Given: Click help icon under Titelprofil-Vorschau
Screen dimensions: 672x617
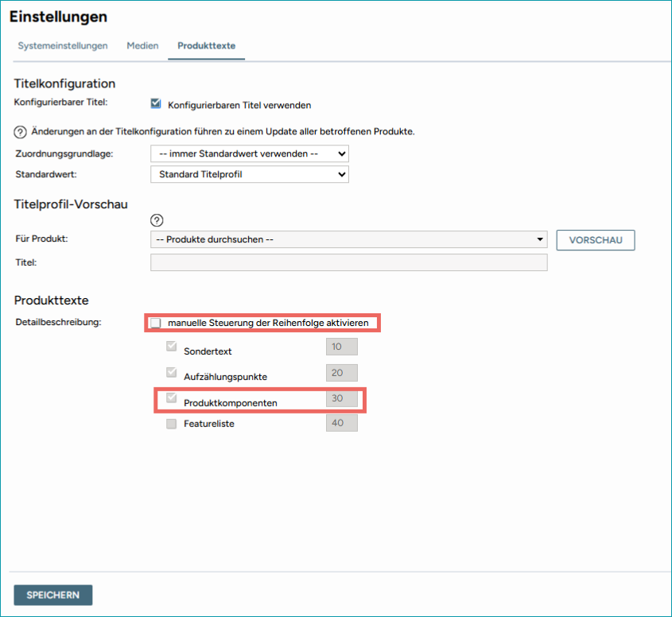Looking at the screenshot, I should [157, 220].
